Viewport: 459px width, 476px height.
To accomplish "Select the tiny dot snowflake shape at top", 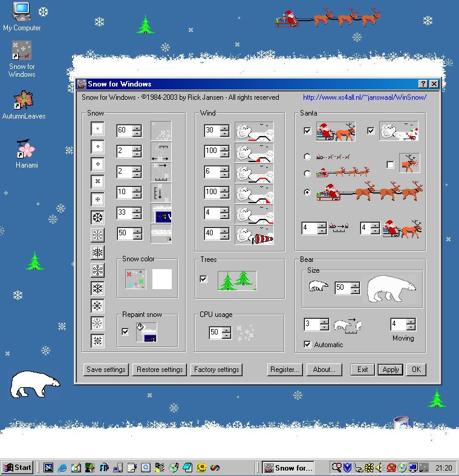I will pos(97,129).
